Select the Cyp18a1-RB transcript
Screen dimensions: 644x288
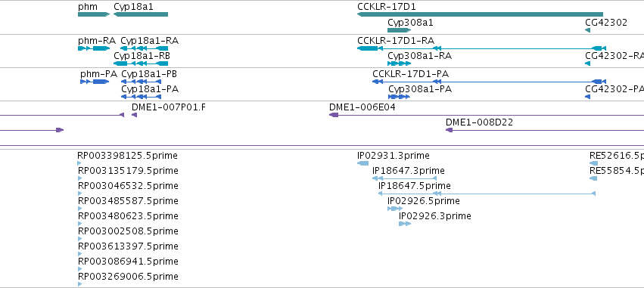141,63
